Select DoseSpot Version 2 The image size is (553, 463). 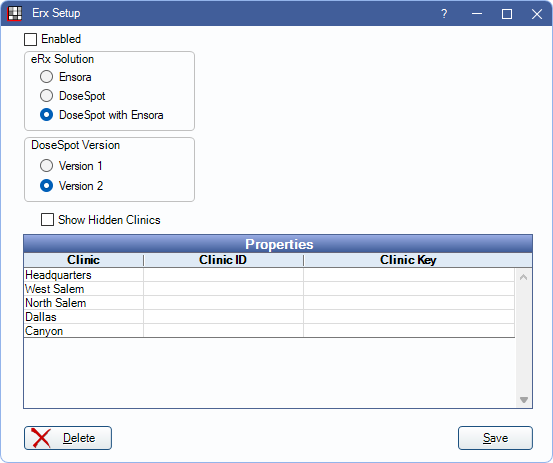pyautogui.click(x=46, y=185)
